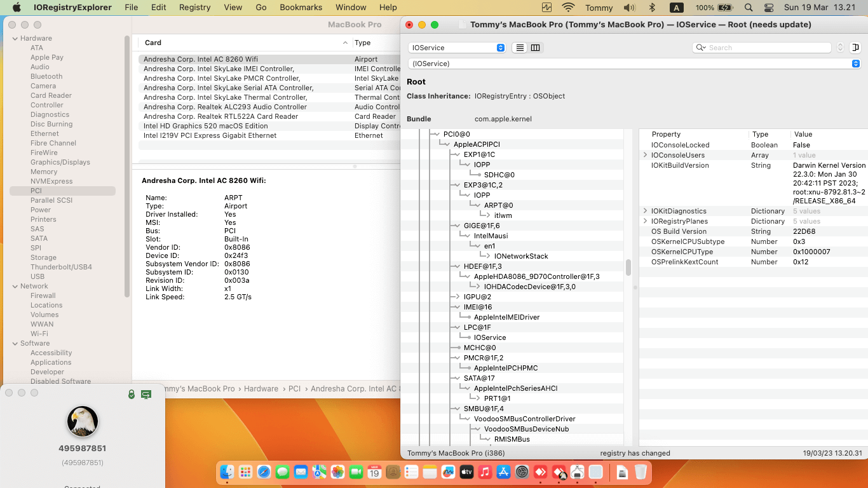
Task: Click the eagle profile picture thumbnail
Action: point(83,421)
